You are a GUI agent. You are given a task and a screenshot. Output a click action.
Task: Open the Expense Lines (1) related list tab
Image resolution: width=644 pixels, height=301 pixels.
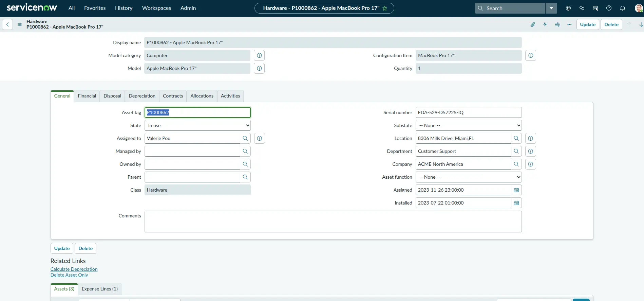click(x=100, y=289)
